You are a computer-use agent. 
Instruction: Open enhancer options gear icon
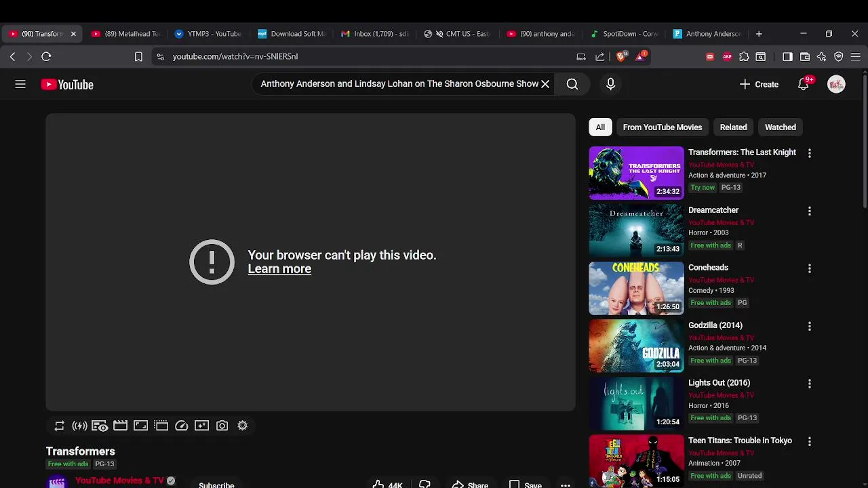[x=242, y=426]
